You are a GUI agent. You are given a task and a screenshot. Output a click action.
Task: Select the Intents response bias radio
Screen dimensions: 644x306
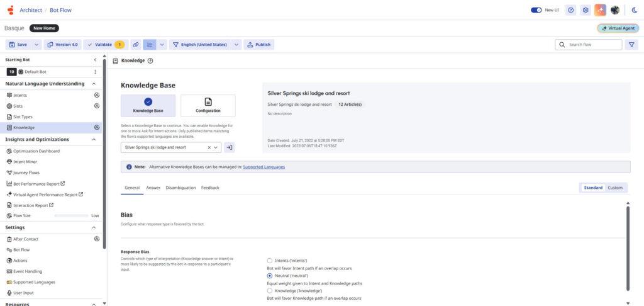coord(270,260)
